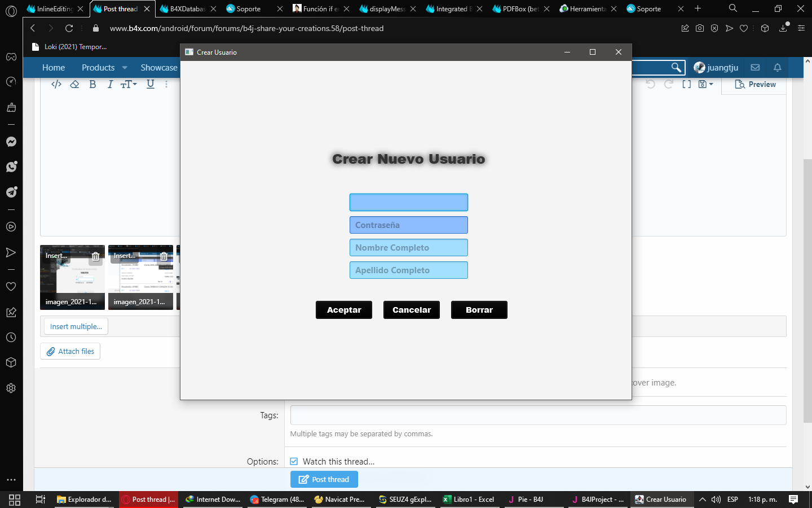Focus the Nombre Completo field

click(x=409, y=248)
